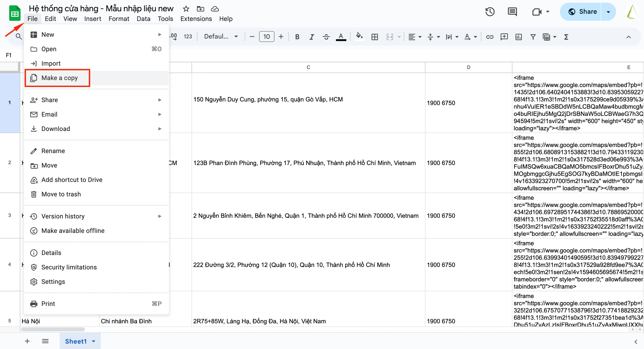Image resolution: width=644 pixels, height=349 pixels.
Task: Toggle bold formatting
Action: [297, 37]
